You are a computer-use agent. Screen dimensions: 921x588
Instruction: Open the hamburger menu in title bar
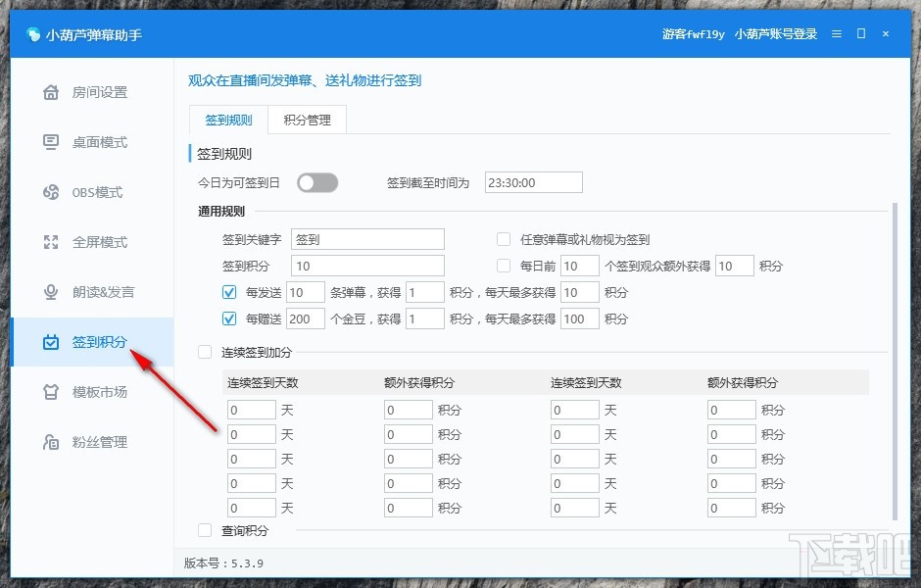(837, 33)
